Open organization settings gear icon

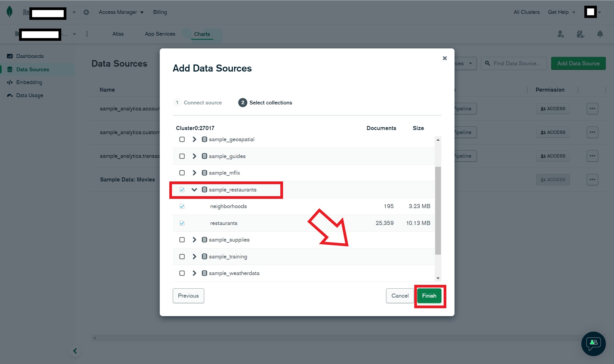tap(86, 12)
